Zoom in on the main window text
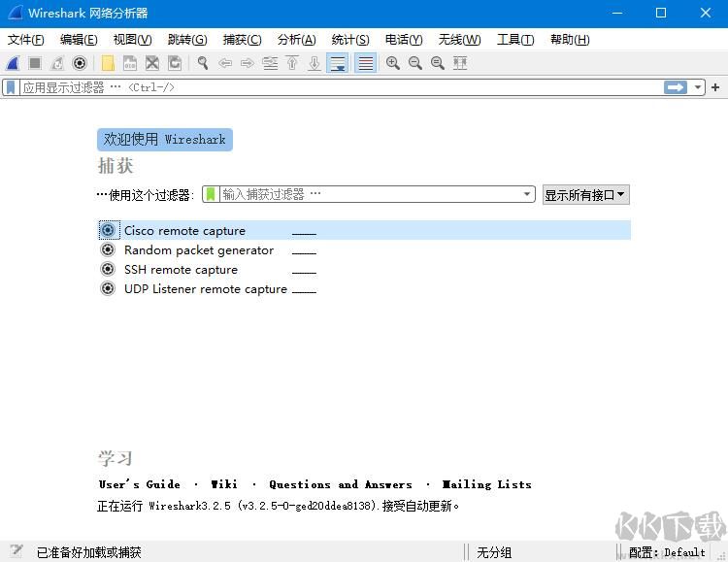 [x=393, y=63]
